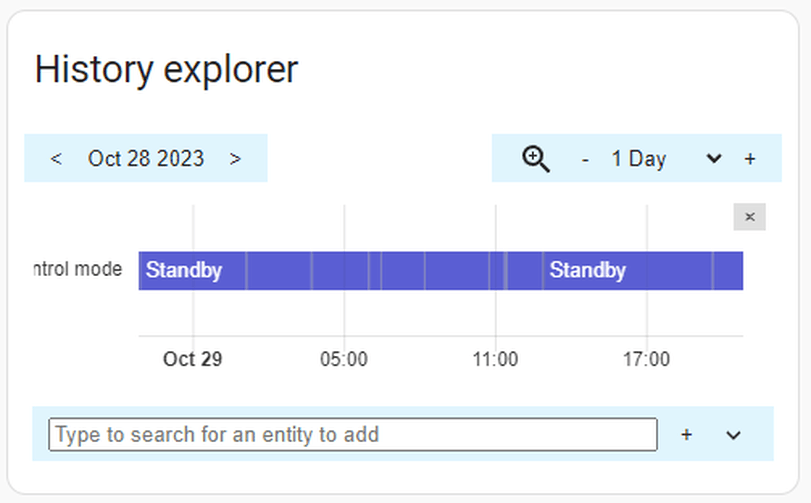
Task: Click the control mode entity label
Action: [78, 269]
